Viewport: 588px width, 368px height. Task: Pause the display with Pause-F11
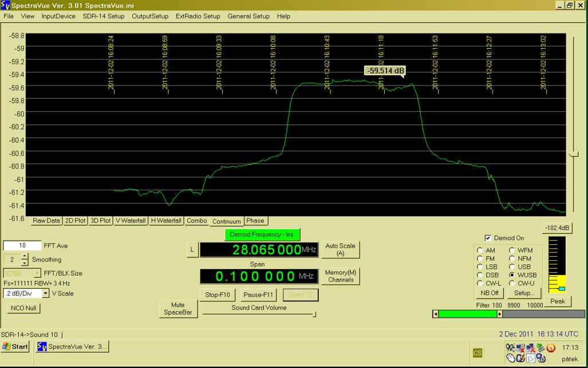258,295
